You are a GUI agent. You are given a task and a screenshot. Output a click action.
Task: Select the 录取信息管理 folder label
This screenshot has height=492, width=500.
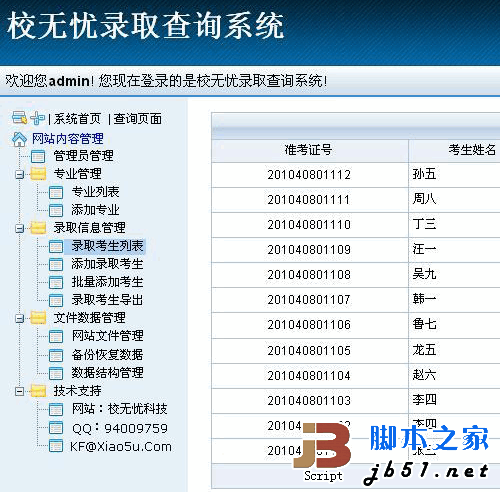click(89, 228)
